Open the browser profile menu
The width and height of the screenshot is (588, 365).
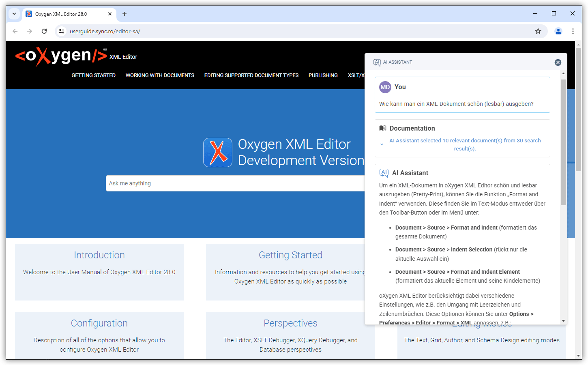(558, 31)
